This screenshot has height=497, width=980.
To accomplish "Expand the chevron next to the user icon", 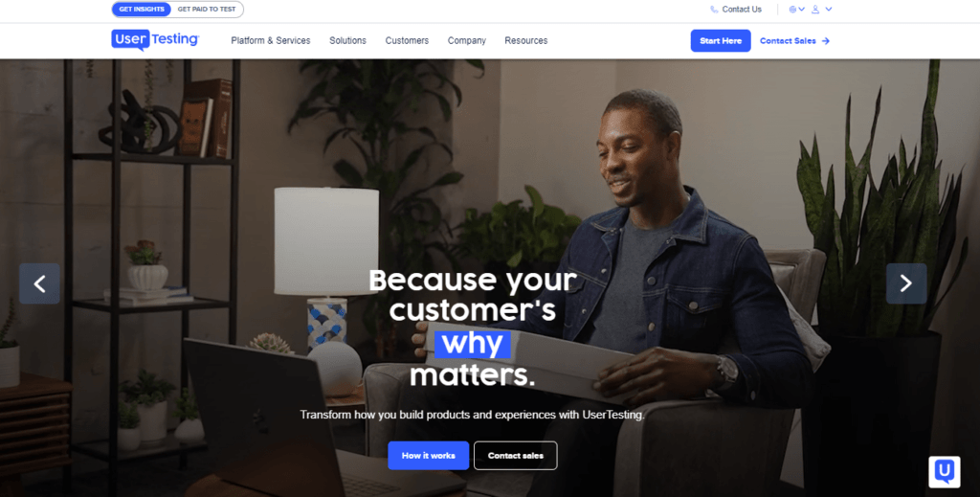I will point(829,10).
